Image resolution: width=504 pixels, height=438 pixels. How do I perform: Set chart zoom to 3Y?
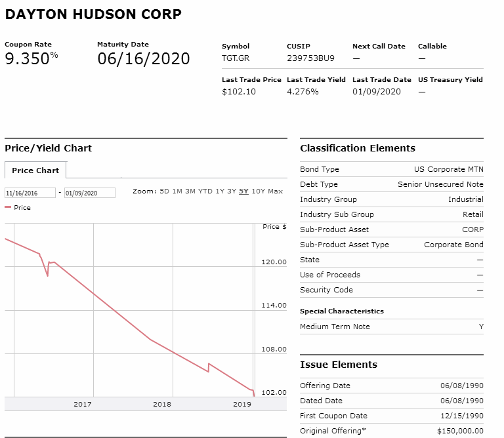[x=232, y=191]
